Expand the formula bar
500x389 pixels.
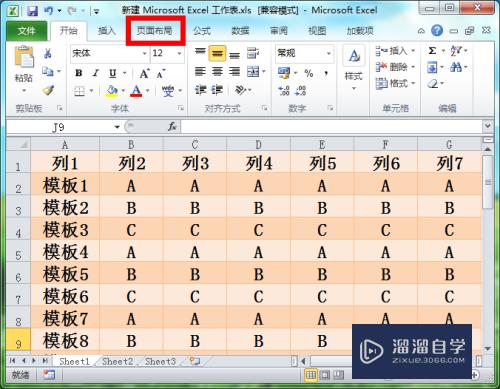[x=488, y=126]
